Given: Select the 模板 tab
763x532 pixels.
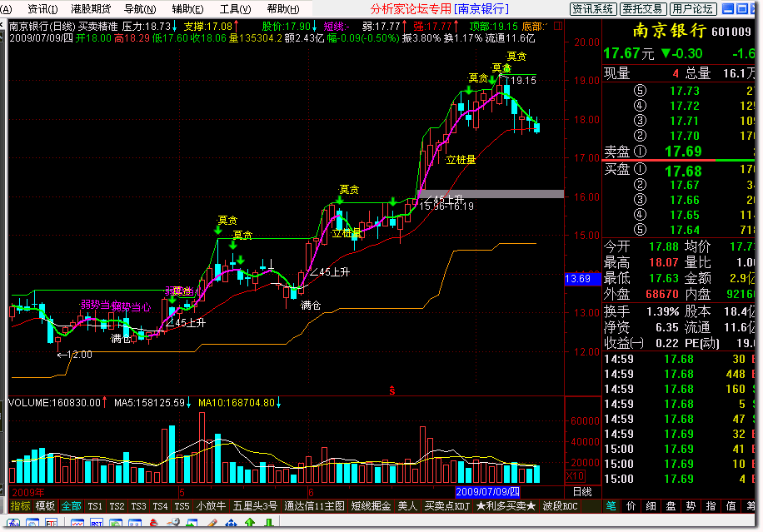Looking at the screenshot, I should click(45, 506).
